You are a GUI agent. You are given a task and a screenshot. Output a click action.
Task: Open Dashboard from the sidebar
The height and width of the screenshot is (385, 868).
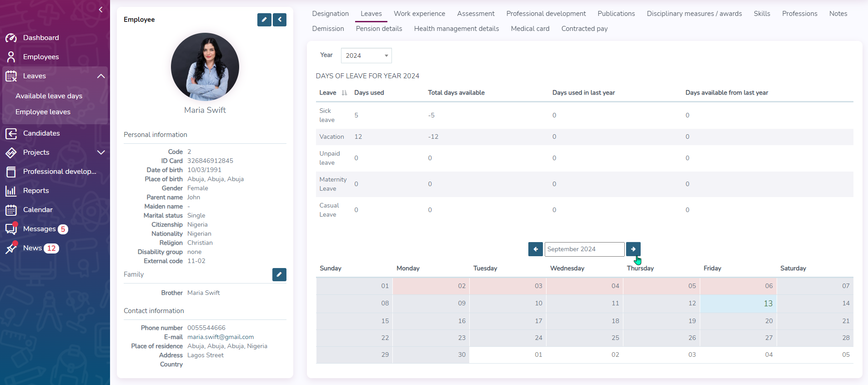tap(41, 38)
